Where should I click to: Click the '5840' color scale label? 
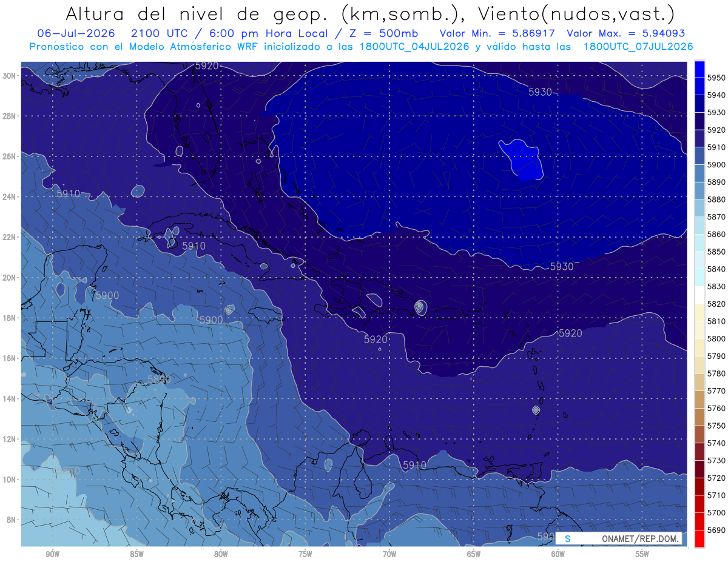point(716,269)
